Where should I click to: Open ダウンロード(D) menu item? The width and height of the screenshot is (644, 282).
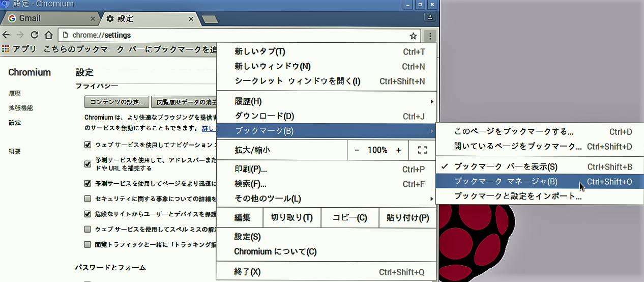coord(327,116)
